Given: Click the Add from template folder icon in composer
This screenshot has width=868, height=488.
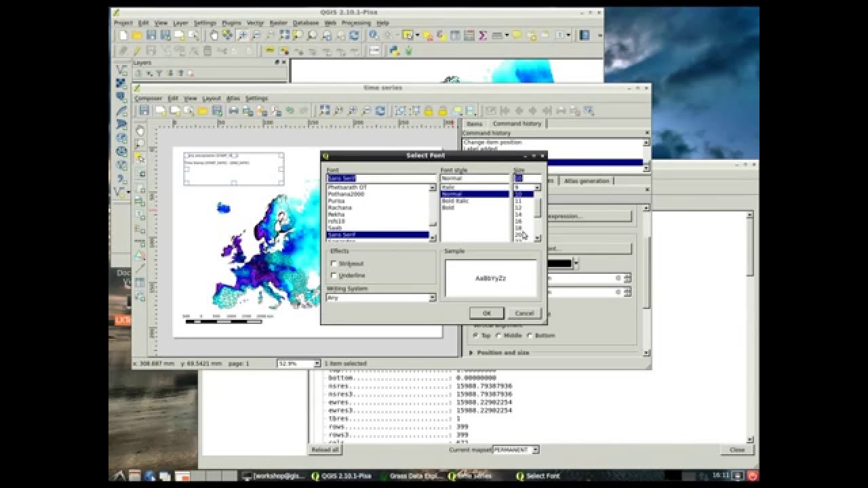Looking at the screenshot, I should click(203, 110).
